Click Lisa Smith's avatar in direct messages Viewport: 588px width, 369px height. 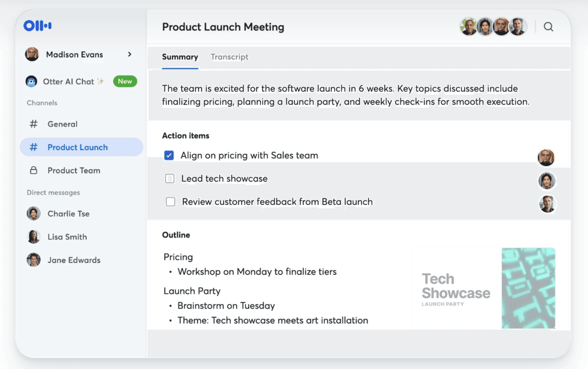point(34,237)
